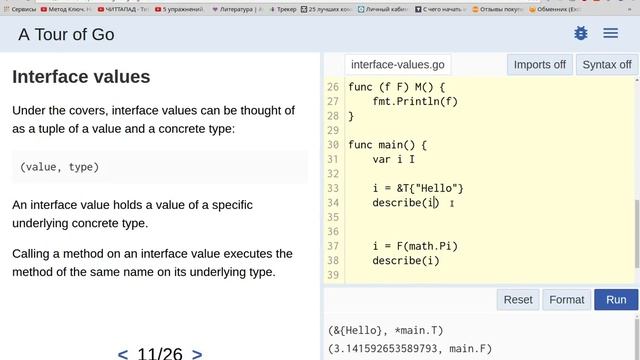Run the code with the Run button
Image resolution: width=640 pixels, height=360 pixels.
pos(616,300)
